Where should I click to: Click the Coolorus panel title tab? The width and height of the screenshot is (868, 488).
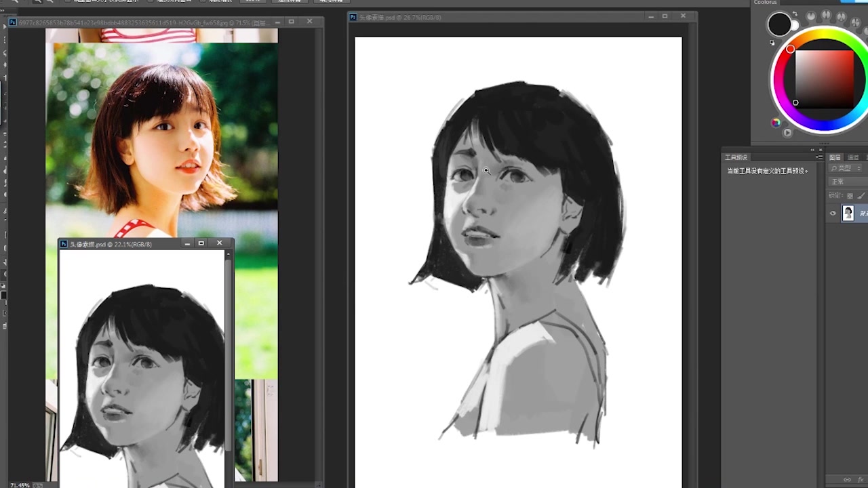pos(766,3)
